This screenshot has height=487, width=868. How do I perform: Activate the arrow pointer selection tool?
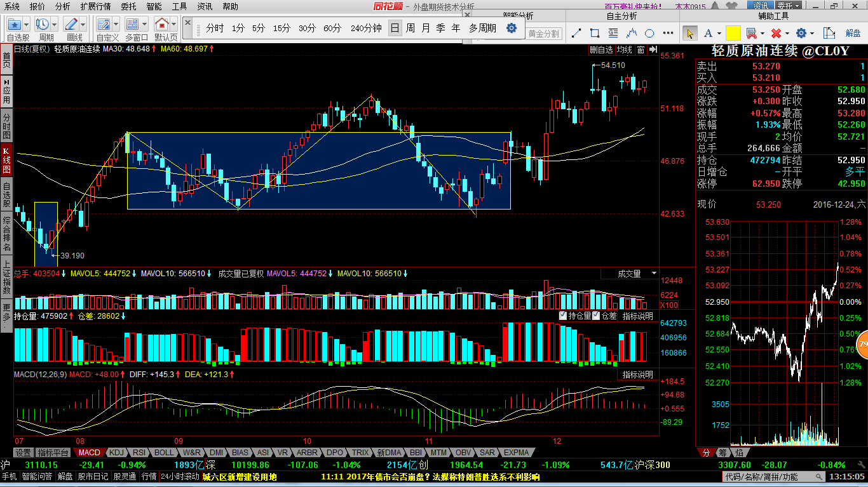(690, 33)
